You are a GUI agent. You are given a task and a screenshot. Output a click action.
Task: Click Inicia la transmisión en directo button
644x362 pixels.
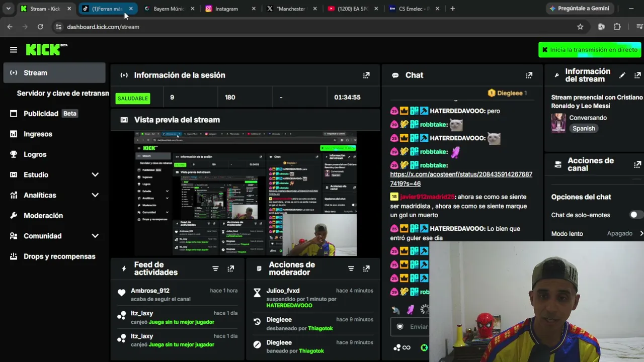coord(590,50)
